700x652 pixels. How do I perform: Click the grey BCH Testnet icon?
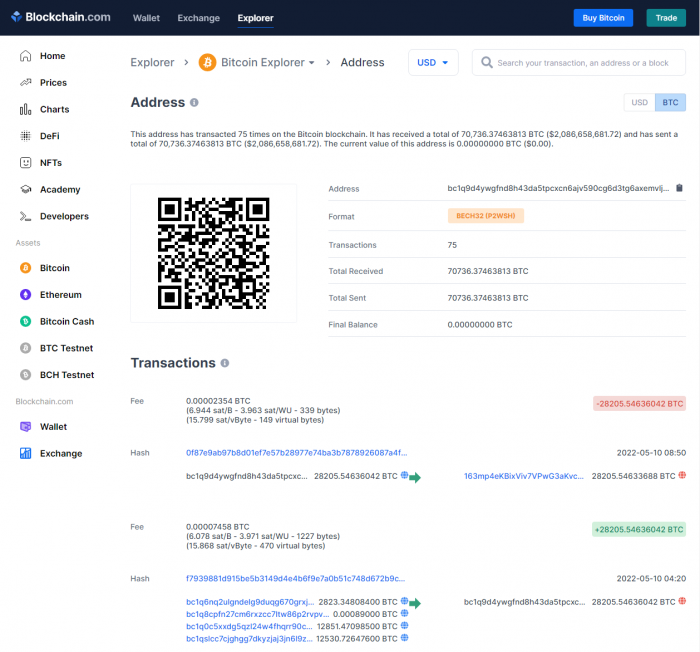[x=25, y=375]
